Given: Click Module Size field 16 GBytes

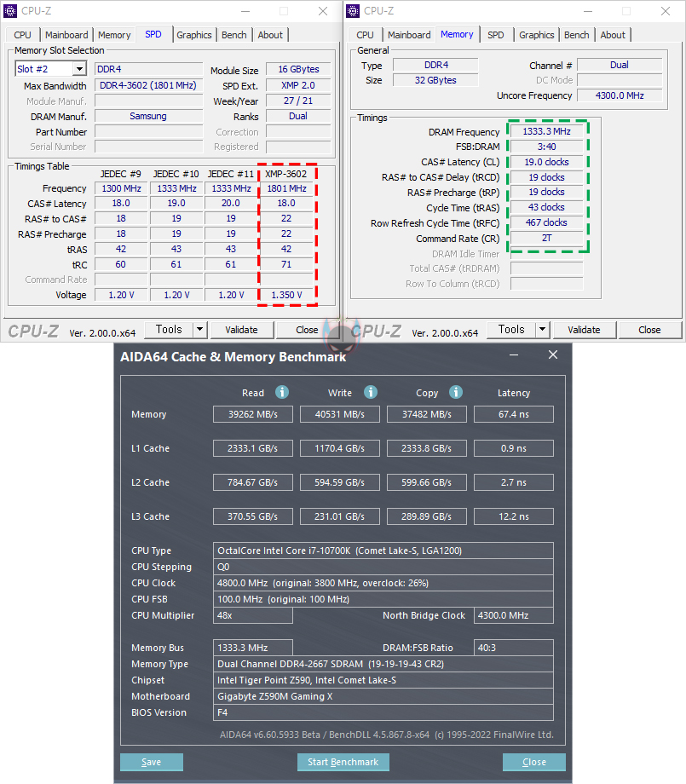Looking at the screenshot, I should [x=298, y=69].
